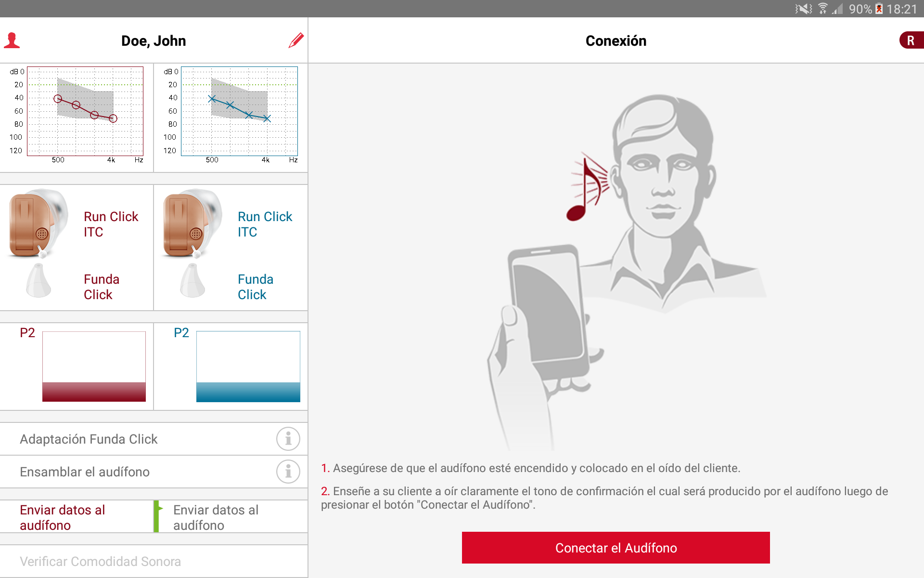Tap the green flag marker on Enviar datos
The height and width of the screenshot is (578, 924).
tap(158, 516)
